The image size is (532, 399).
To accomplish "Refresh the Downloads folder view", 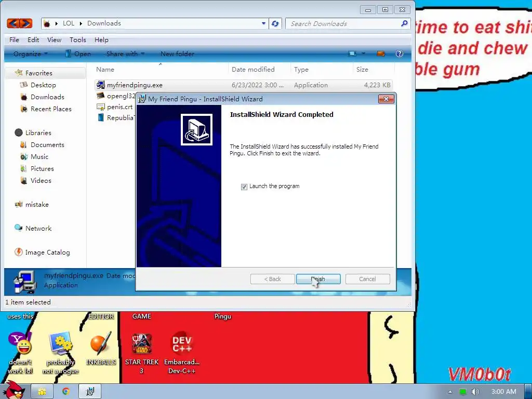I will 275,23.
